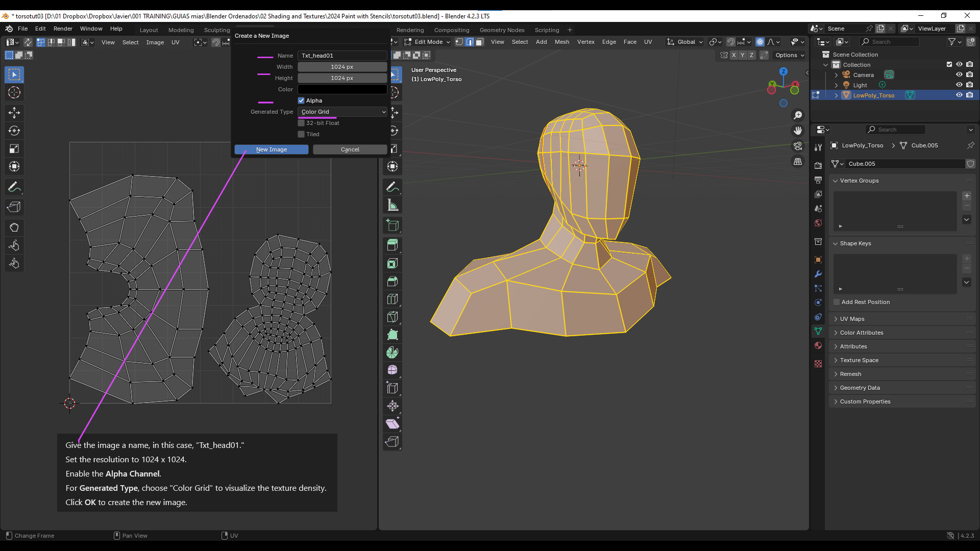Click the Color swatch in New Image dialog
980x551 pixels.
(x=342, y=89)
